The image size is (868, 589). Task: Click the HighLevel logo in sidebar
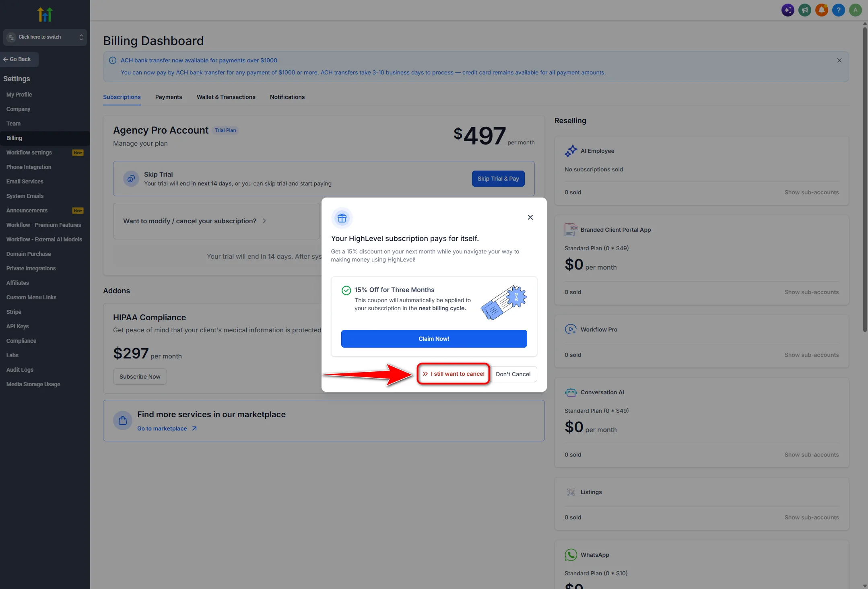(45, 14)
